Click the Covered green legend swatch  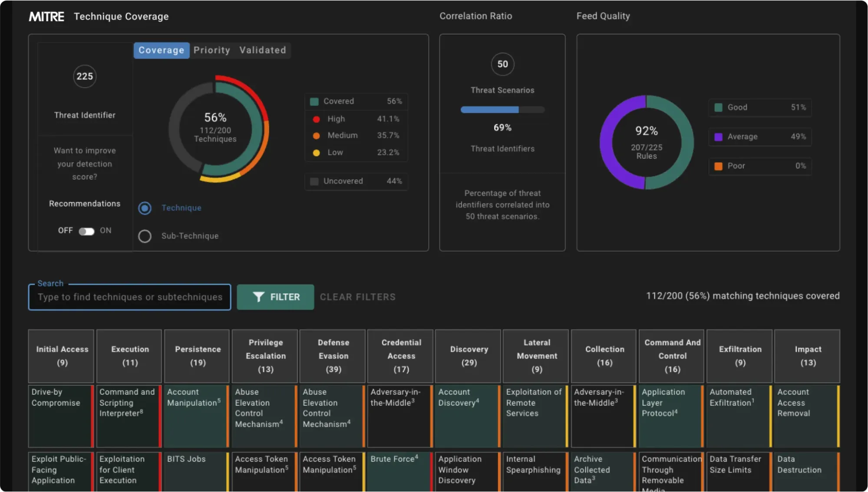(x=314, y=102)
